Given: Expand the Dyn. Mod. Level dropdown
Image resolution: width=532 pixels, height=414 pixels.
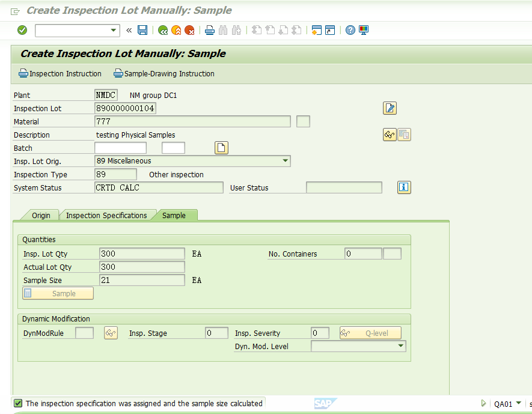Looking at the screenshot, I should pos(401,346).
